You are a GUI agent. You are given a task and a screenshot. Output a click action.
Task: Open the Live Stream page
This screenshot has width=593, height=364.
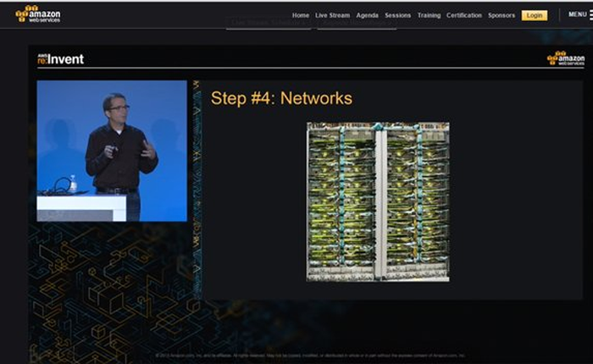click(x=333, y=15)
